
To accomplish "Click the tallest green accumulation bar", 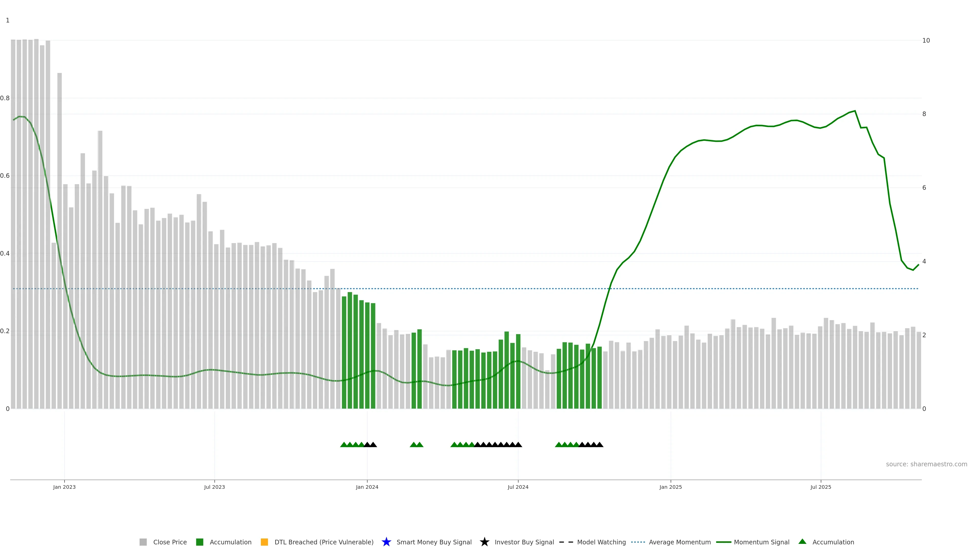I will (x=350, y=350).
